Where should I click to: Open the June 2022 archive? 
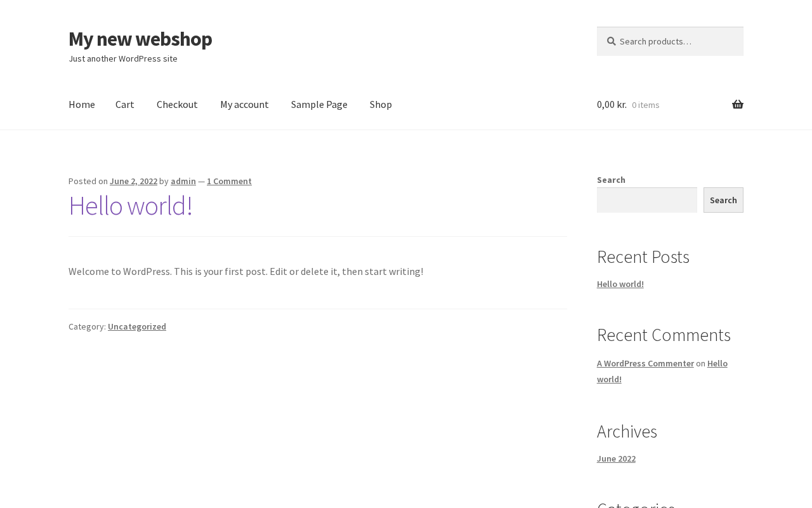(x=616, y=458)
